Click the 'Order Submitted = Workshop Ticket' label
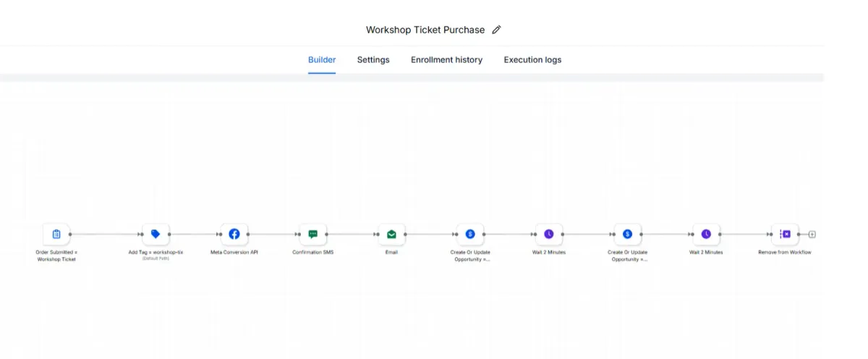868x359 pixels. pyautogui.click(x=56, y=255)
